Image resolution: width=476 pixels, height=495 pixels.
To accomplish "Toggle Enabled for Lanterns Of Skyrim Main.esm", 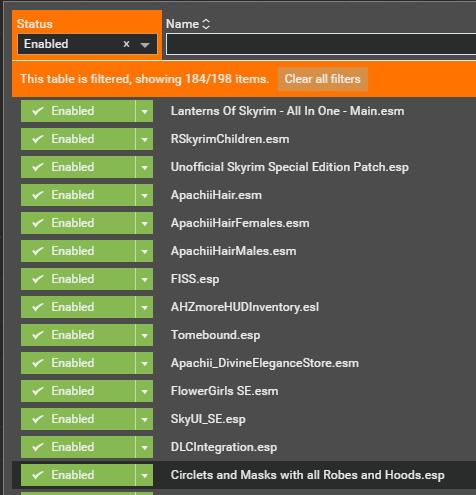I will (78, 111).
